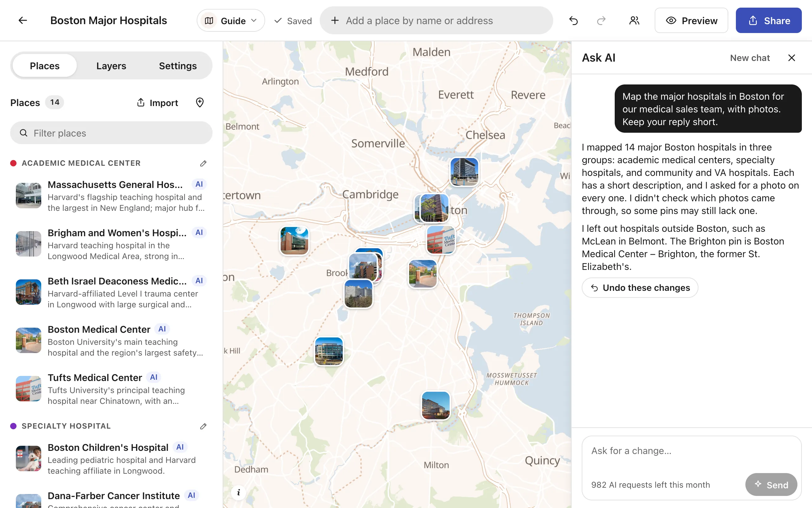Click the Brighton hospital pin on map

[x=294, y=241]
